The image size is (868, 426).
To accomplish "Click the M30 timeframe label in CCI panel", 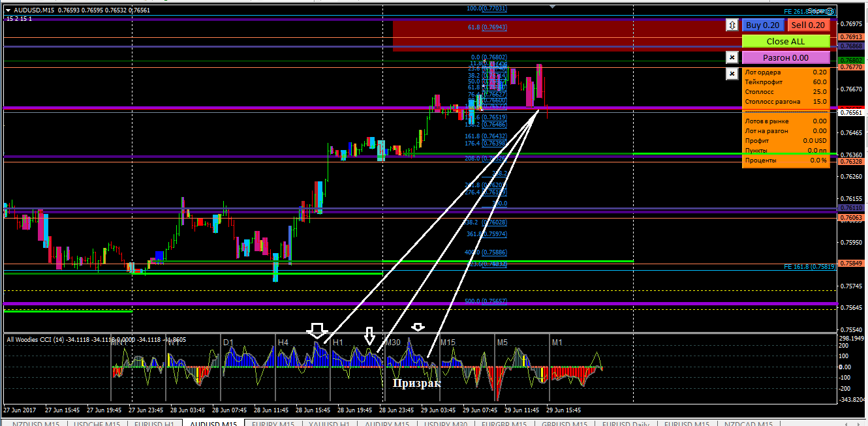I will pyautogui.click(x=393, y=342).
